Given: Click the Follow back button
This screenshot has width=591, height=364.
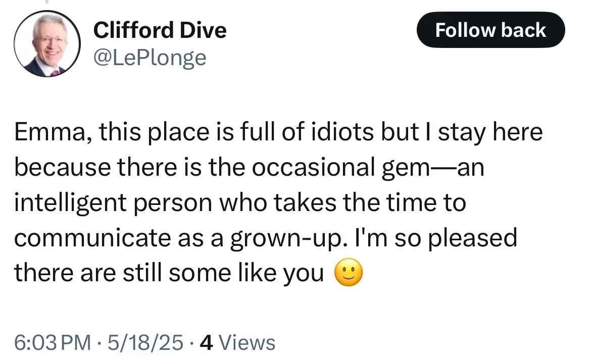Looking at the screenshot, I should click(x=490, y=30).
